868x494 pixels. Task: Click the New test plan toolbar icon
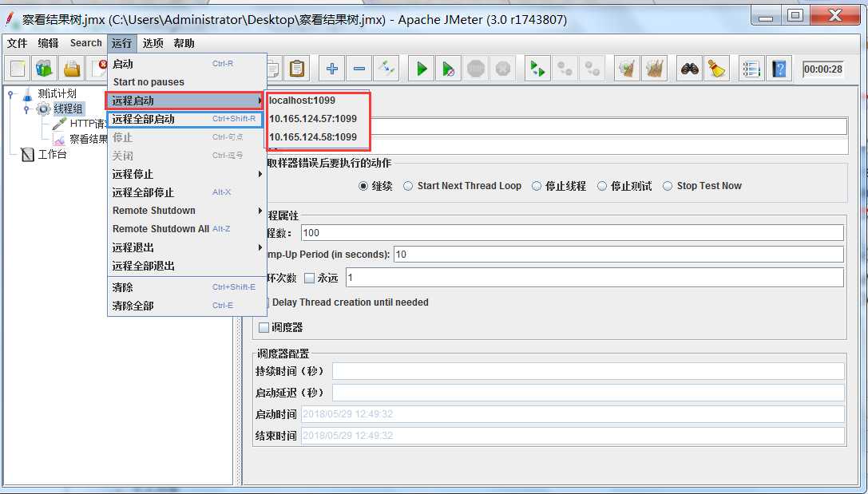[x=18, y=69]
